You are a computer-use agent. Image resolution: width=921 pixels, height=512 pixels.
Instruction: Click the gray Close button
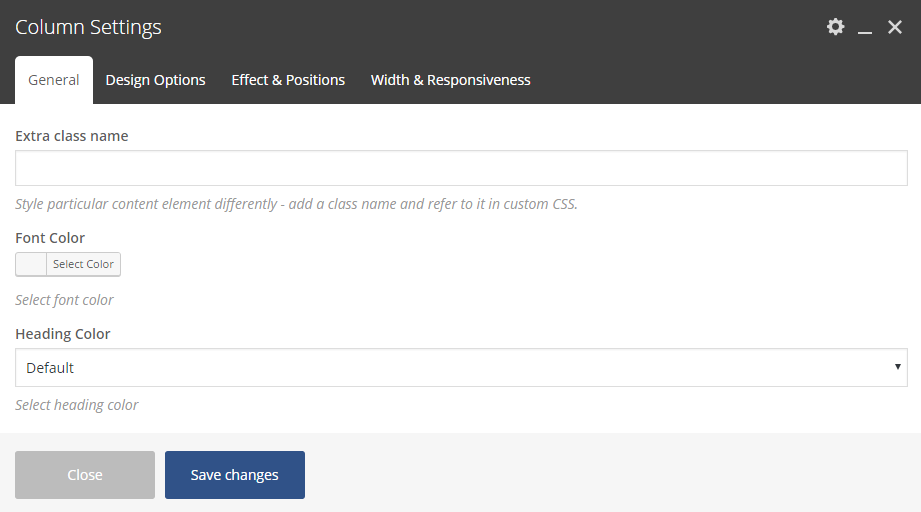point(85,475)
